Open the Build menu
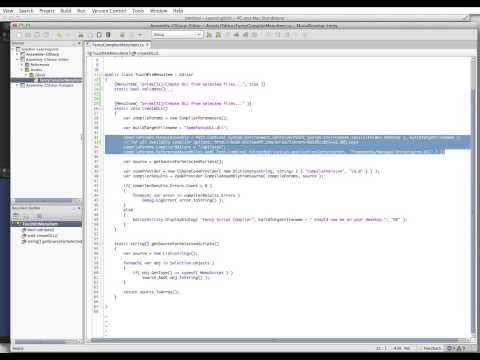The height and width of the screenshot is (360, 480). (66, 11)
